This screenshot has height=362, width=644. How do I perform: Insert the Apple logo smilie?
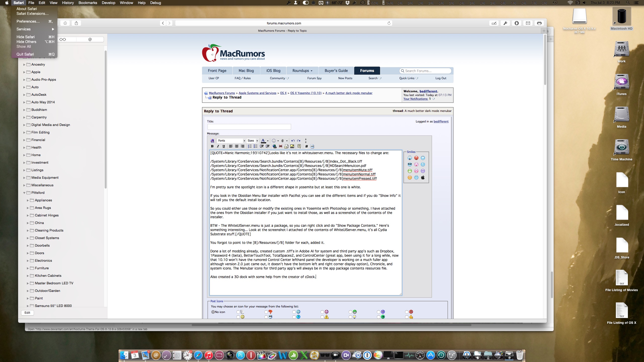point(423,177)
